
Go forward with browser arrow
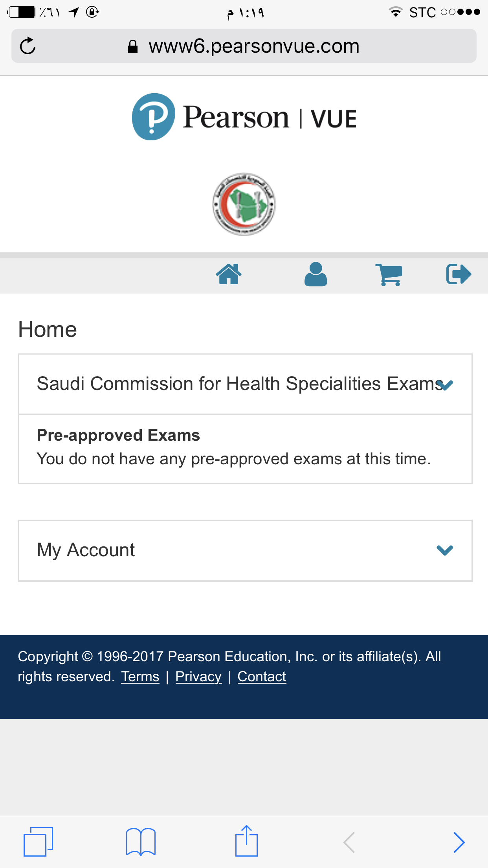point(459,842)
